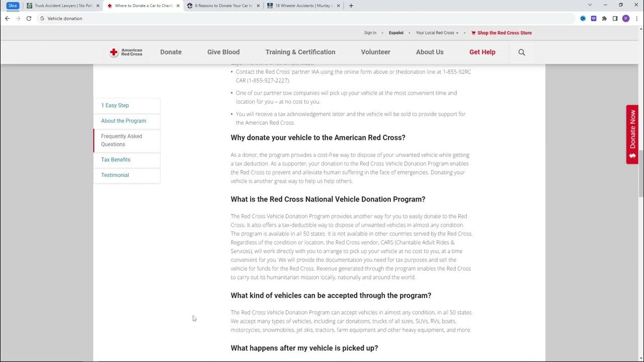
Task: Open the tab search chevron
Action: tap(590, 5)
